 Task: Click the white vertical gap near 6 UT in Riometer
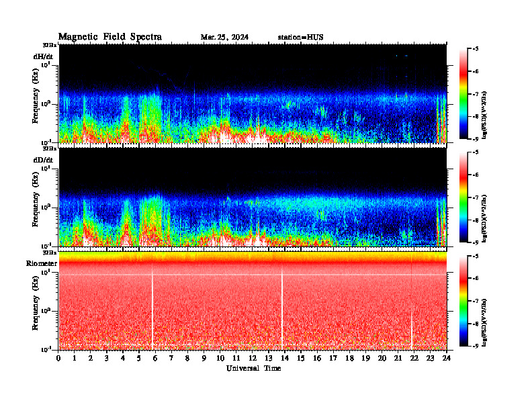tap(152, 307)
